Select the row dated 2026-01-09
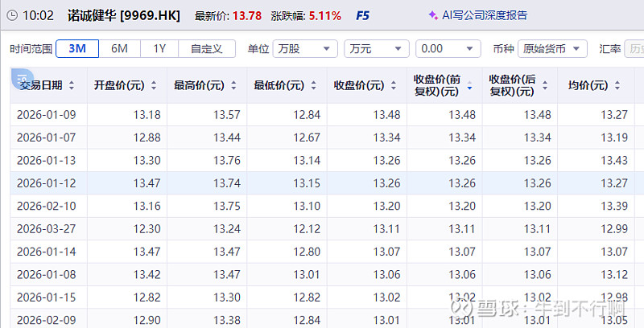Viewport: 644px width, 328px height. (x=327, y=114)
